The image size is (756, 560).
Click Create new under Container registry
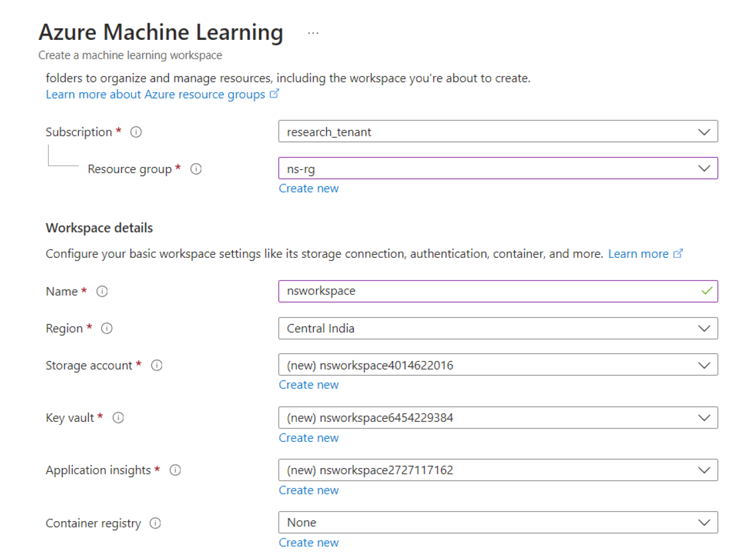tap(308, 543)
